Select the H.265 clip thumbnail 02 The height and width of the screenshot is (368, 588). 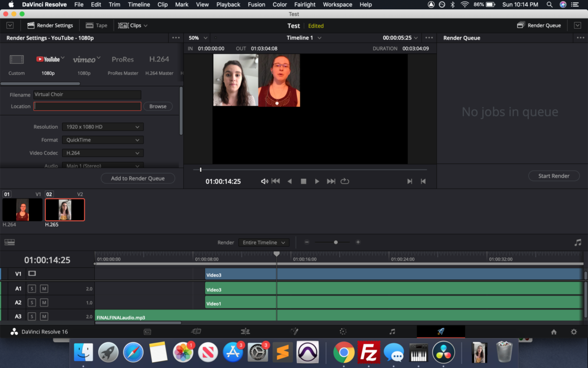point(65,210)
